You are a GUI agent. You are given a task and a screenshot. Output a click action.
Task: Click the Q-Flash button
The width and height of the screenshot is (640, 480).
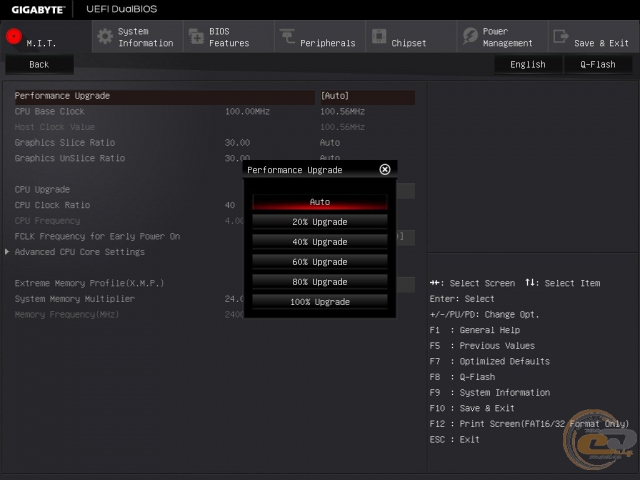pos(597,64)
